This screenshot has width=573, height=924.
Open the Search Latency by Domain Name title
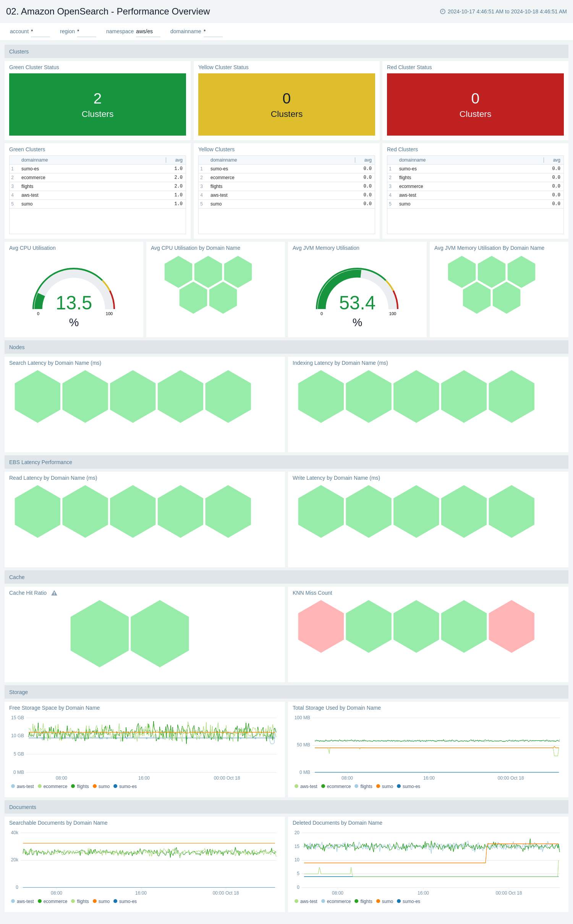[x=55, y=363]
